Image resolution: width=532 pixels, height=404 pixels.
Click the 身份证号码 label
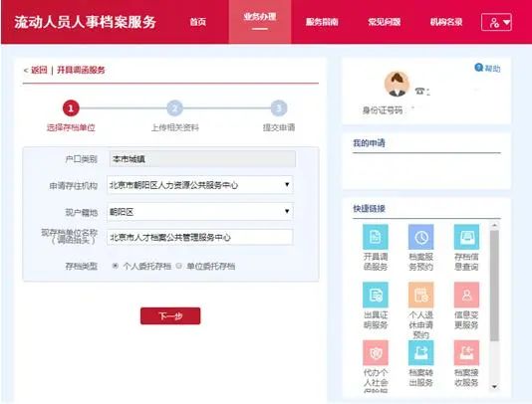383,110
